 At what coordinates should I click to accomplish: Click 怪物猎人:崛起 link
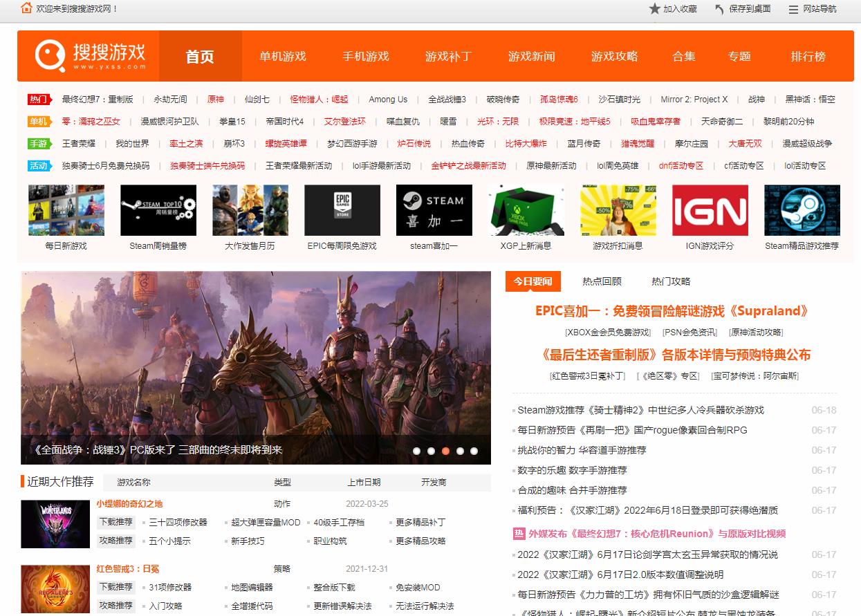click(319, 100)
